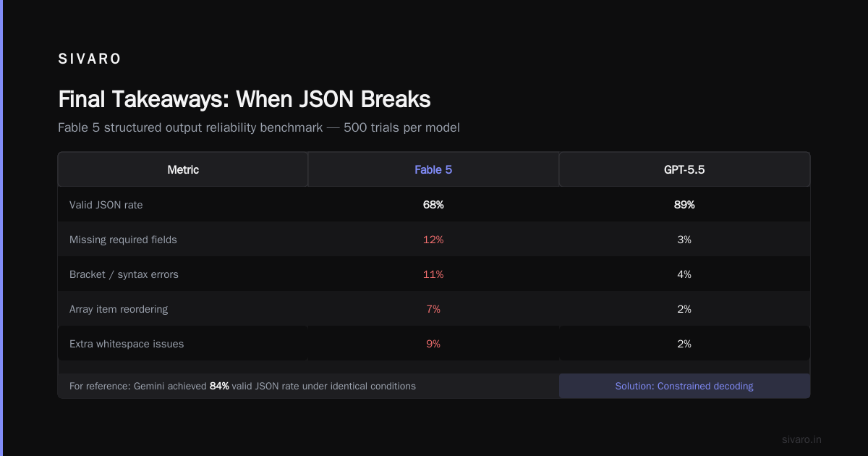Click the Solution: Constrained decoding button

[x=684, y=386]
